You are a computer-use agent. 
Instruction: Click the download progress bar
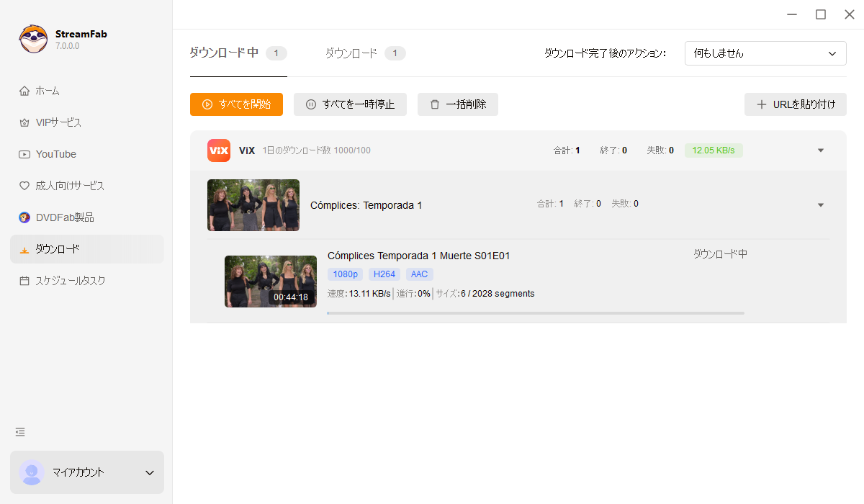pyautogui.click(x=536, y=312)
